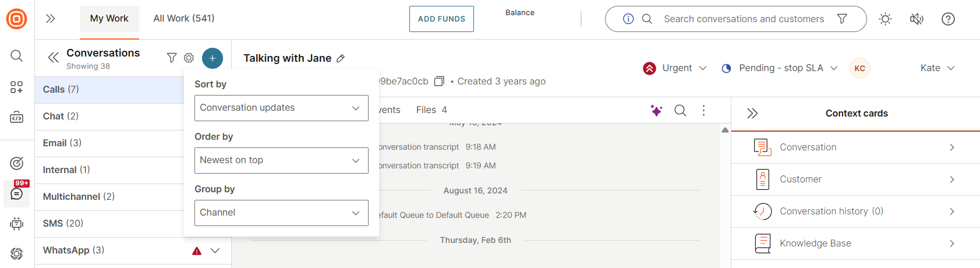Image resolution: width=980 pixels, height=268 pixels.
Task: Click the search conversations and customers field
Action: click(744, 19)
